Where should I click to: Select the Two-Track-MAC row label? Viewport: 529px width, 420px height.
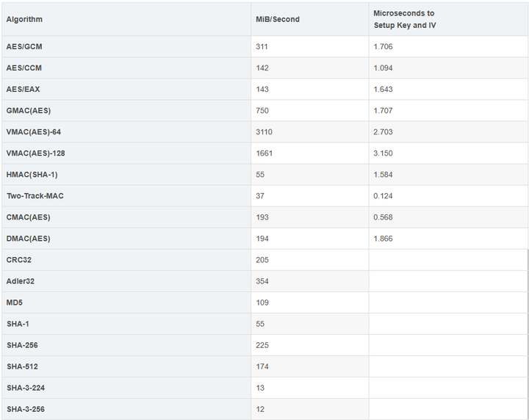tap(35, 196)
